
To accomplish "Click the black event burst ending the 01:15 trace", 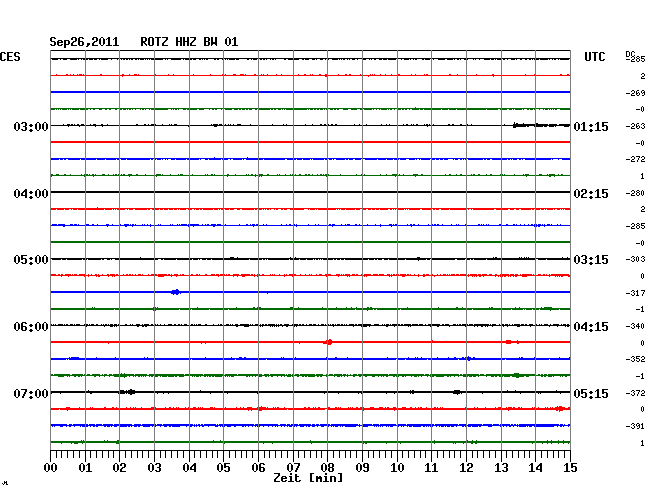I will (541, 125).
